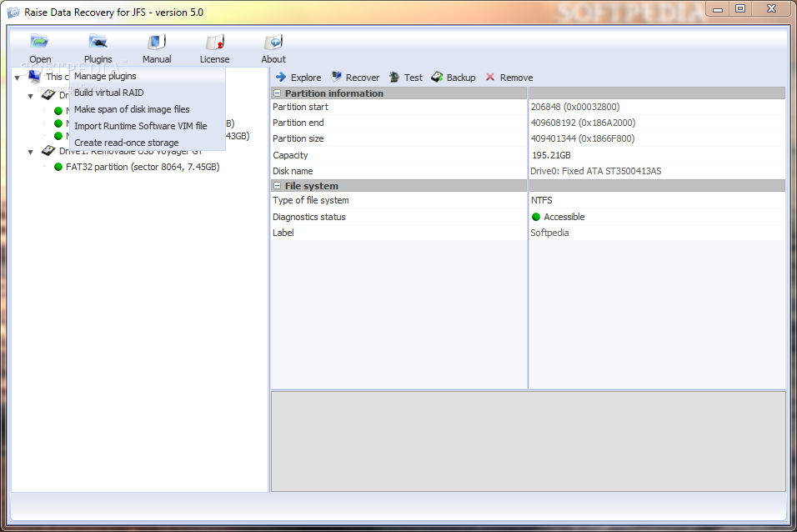The height and width of the screenshot is (532, 797).
Task: Click the This computer icon in tree
Action: click(34, 76)
